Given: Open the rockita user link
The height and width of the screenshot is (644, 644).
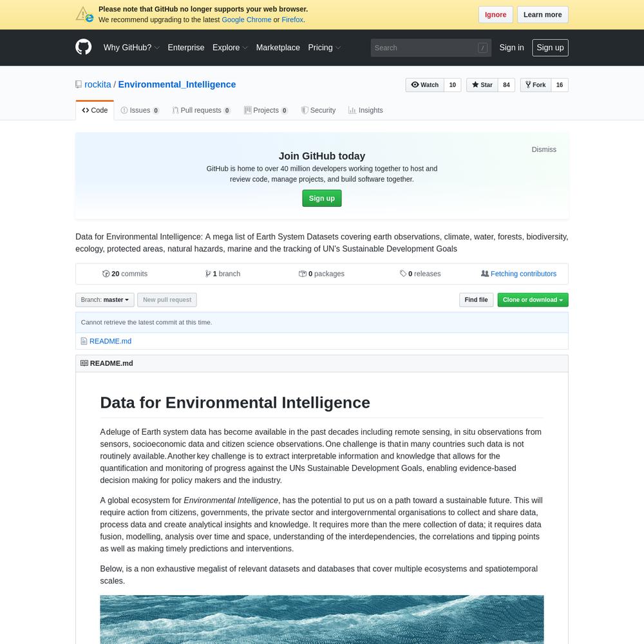Looking at the screenshot, I should pyautogui.click(x=98, y=84).
